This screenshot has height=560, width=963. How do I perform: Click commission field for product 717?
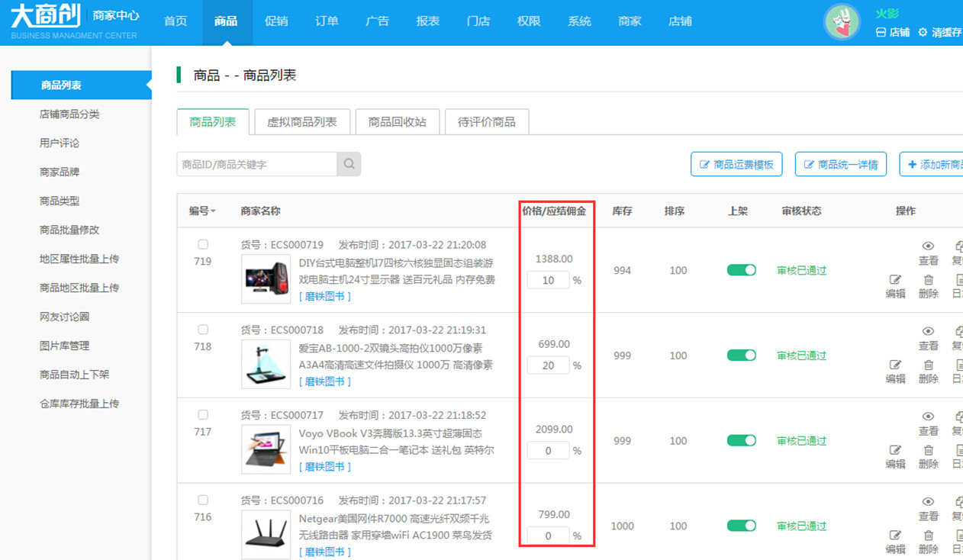click(x=548, y=451)
